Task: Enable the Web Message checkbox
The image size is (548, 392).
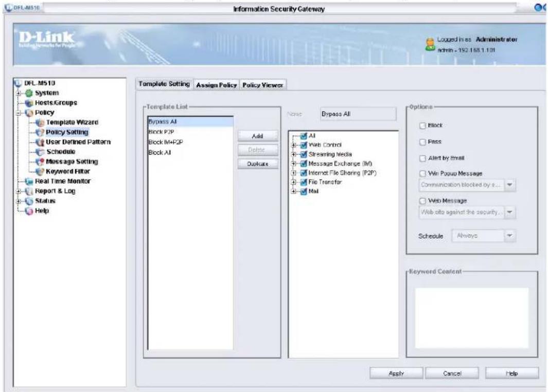Action: click(422, 201)
